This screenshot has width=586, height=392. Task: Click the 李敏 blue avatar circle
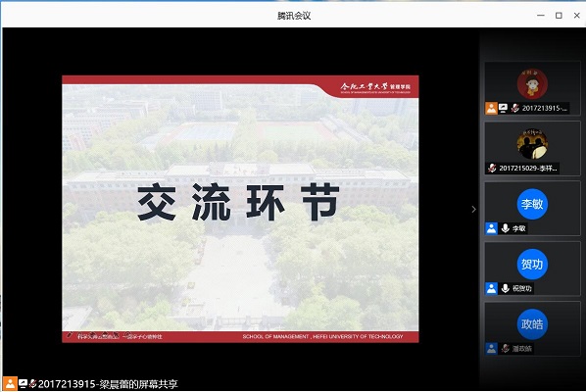[532, 204]
